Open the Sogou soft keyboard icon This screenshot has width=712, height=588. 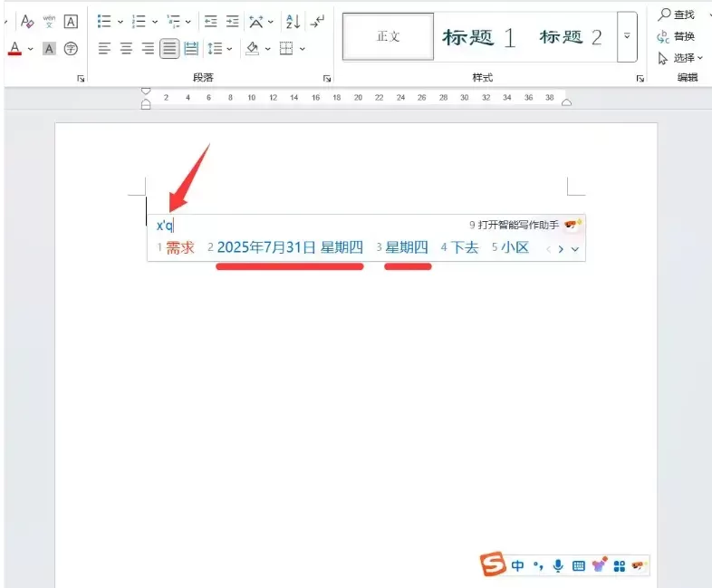[579, 565]
